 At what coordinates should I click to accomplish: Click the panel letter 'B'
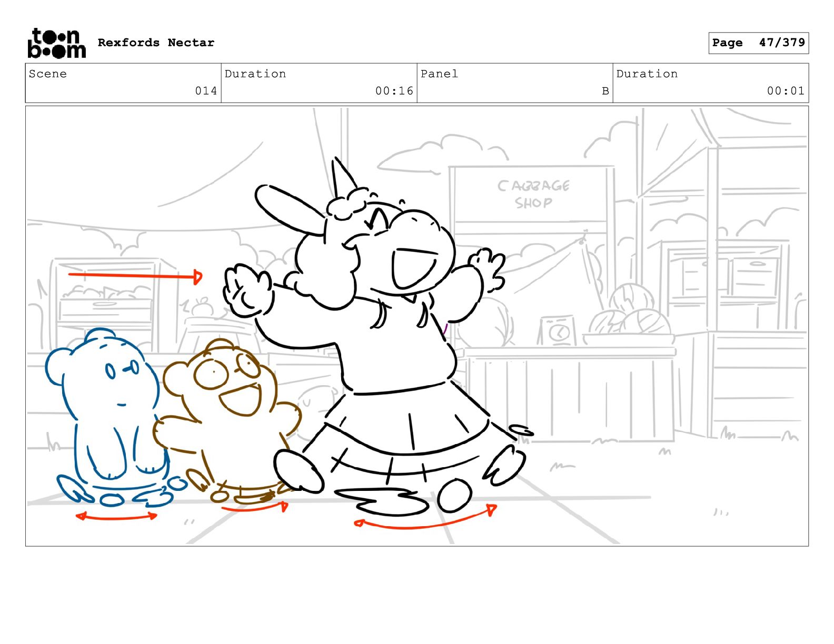pos(605,90)
